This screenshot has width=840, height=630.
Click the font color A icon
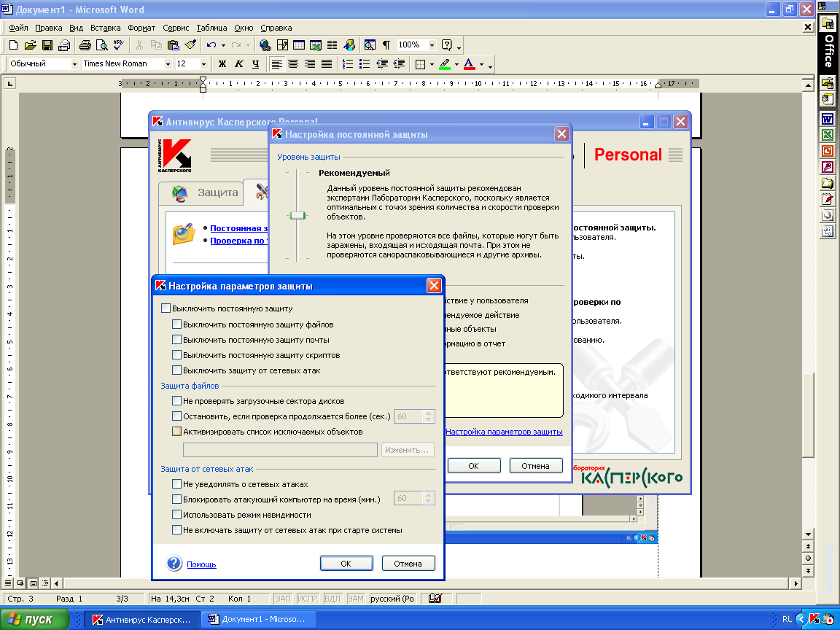[x=470, y=64]
